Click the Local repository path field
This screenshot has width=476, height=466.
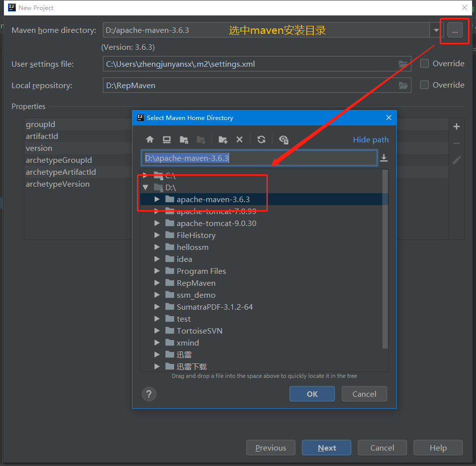tap(257, 85)
